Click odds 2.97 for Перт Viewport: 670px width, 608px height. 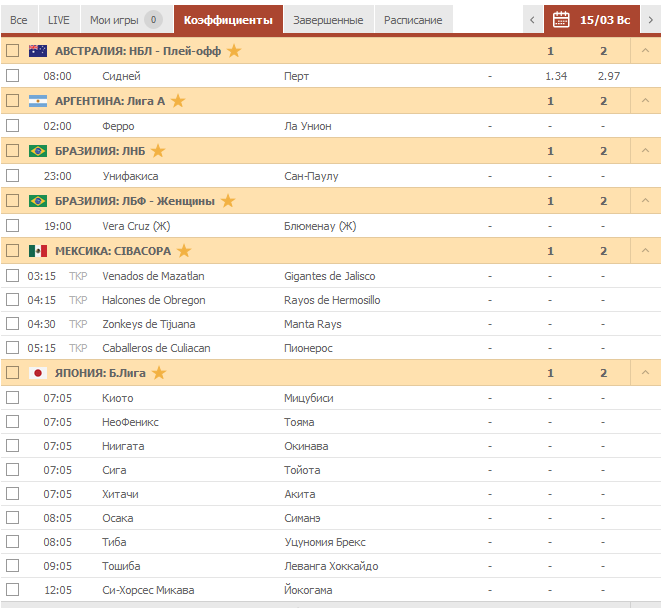(608, 76)
